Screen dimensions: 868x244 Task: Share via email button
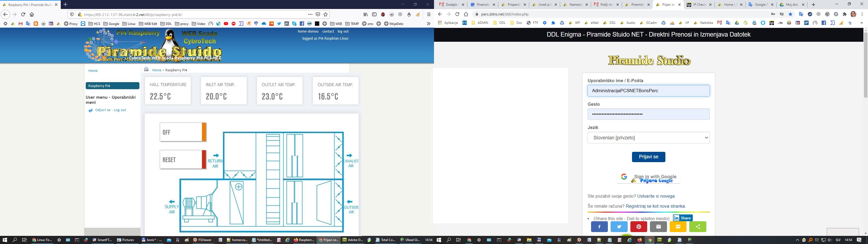pyautogui.click(x=658, y=227)
